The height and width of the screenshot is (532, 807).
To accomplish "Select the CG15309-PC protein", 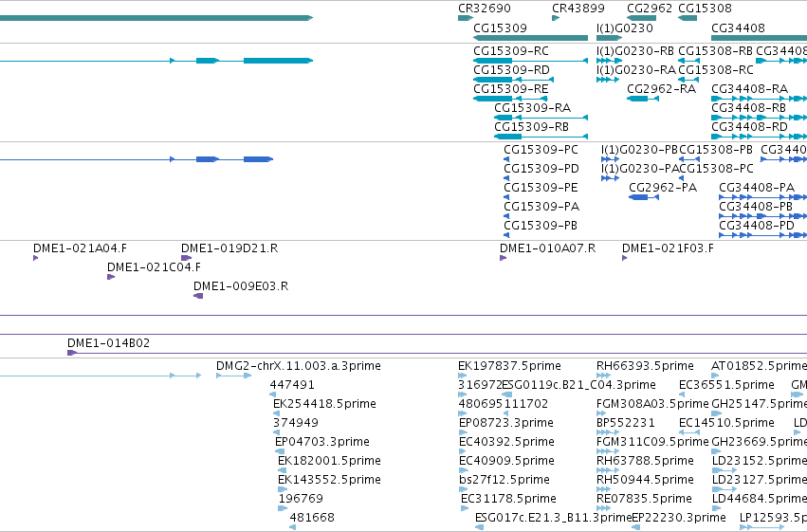I will 506,159.
